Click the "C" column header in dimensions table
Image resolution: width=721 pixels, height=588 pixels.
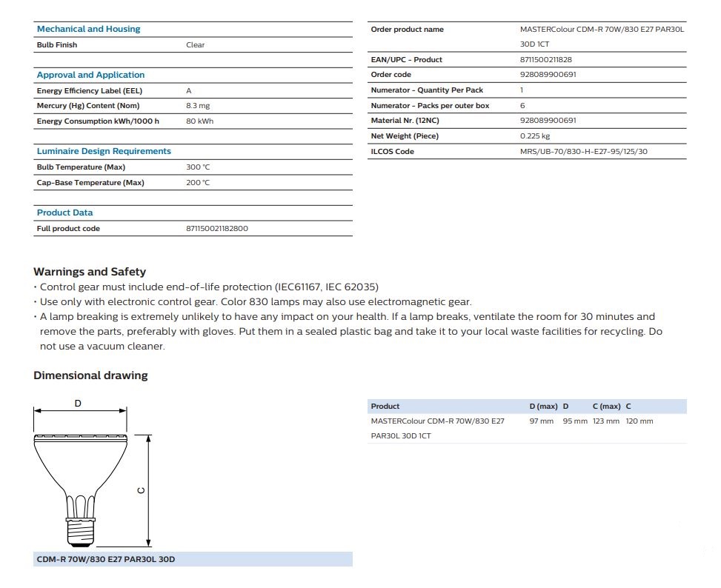[628, 407]
